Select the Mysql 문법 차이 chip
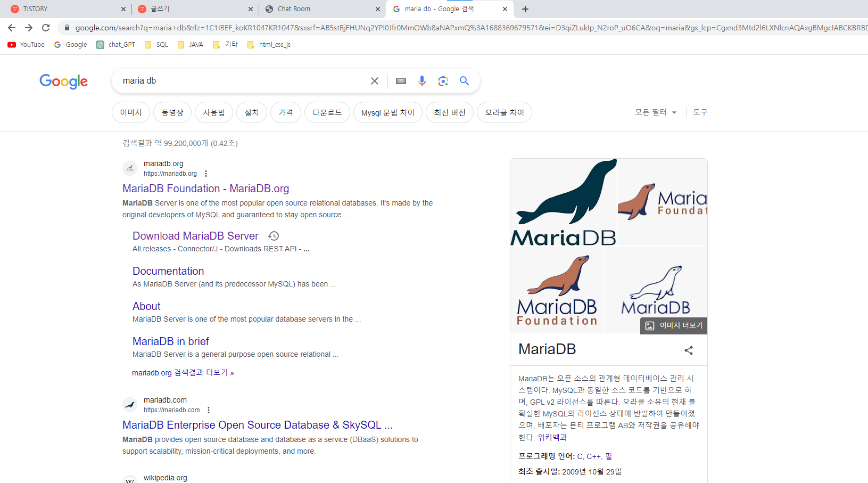 (x=388, y=112)
